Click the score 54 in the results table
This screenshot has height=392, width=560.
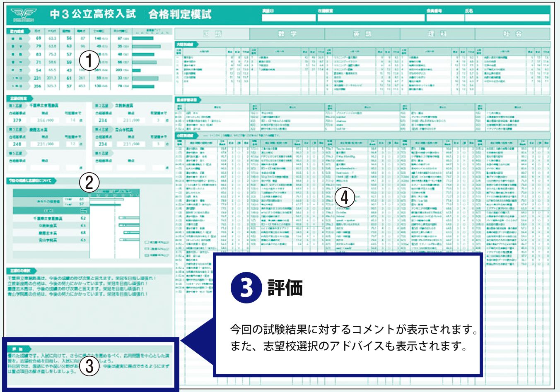click(x=39, y=70)
